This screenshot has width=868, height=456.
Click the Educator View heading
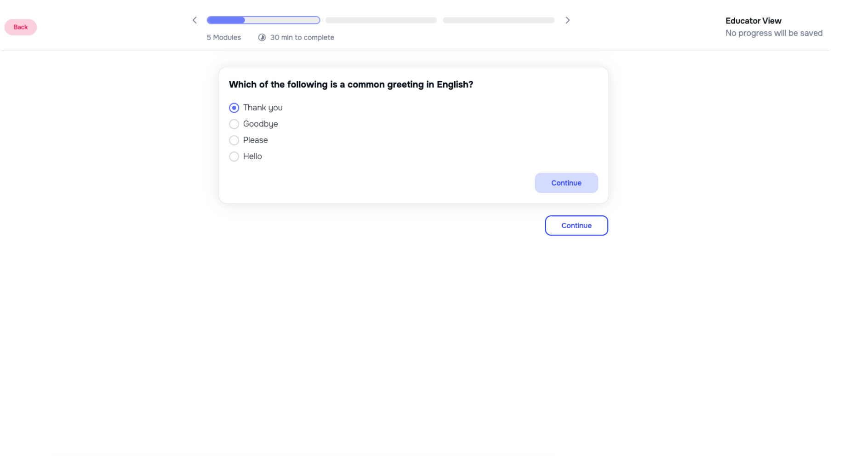[753, 20]
